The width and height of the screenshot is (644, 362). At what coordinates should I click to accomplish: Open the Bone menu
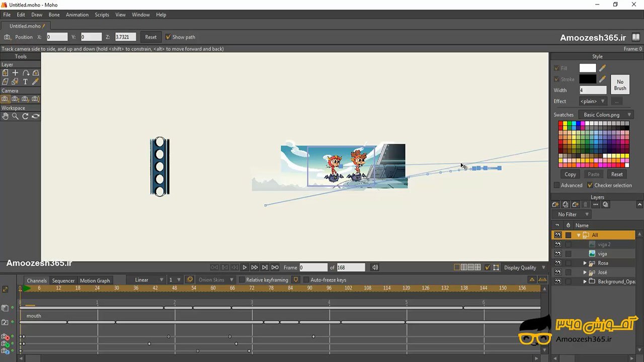pyautogui.click(x=54, y=15)
